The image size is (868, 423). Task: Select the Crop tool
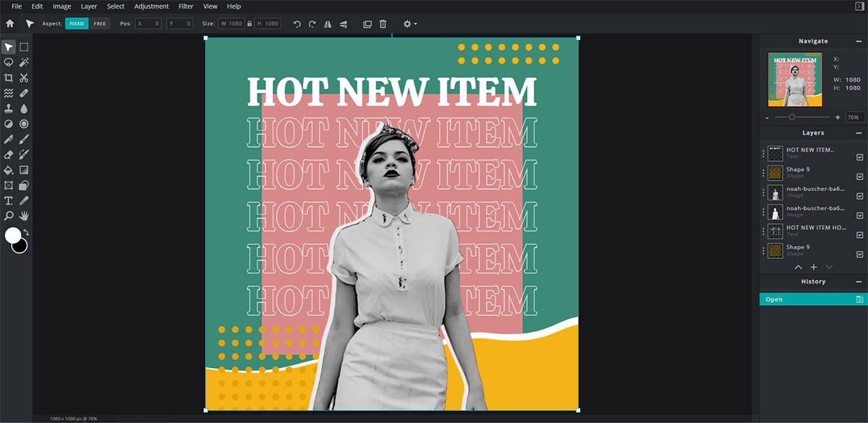click(x=9, y=78)
